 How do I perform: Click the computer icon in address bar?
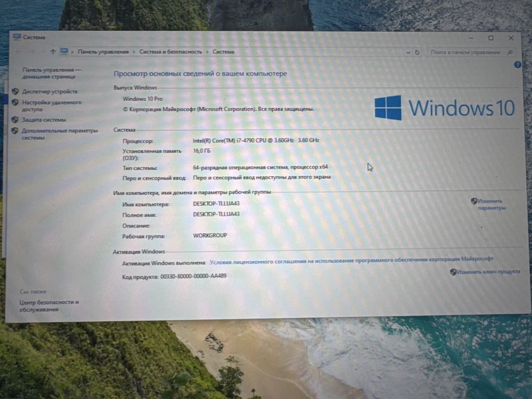tap(64, 51)
